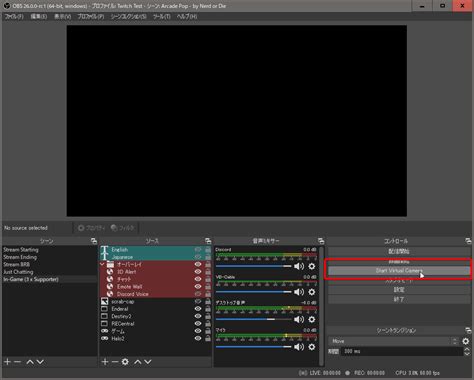Adjust the デスクトップ音声 volume slider
This screenshot has width=474, height=380.
254,319
